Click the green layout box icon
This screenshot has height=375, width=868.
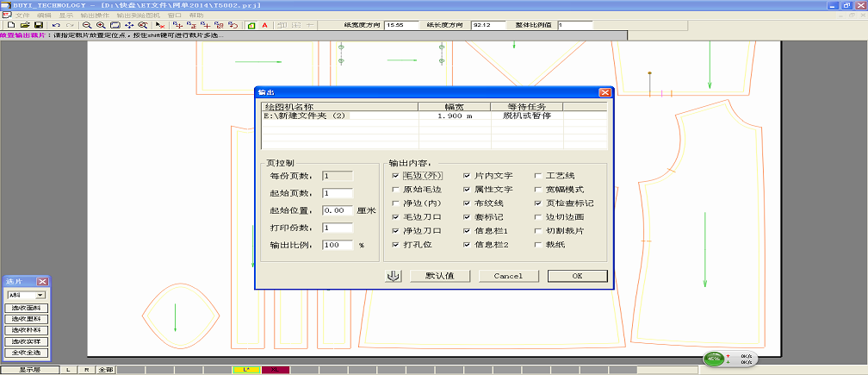click(251, 26)
